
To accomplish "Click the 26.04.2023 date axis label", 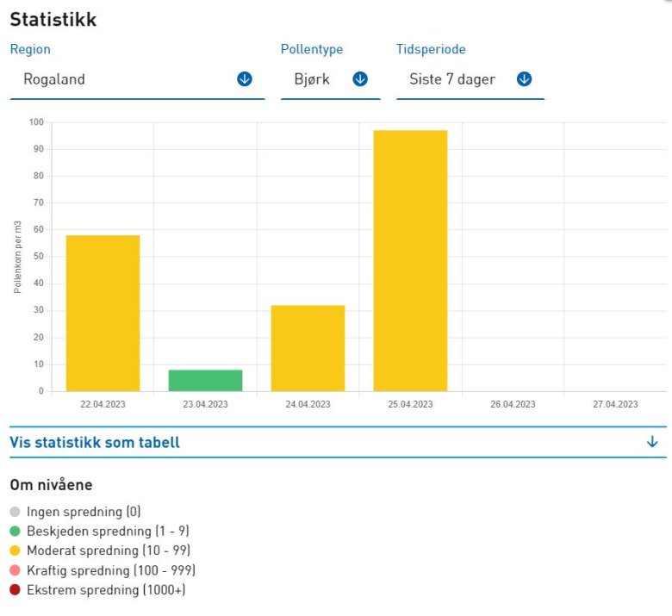I will point(513,404).
